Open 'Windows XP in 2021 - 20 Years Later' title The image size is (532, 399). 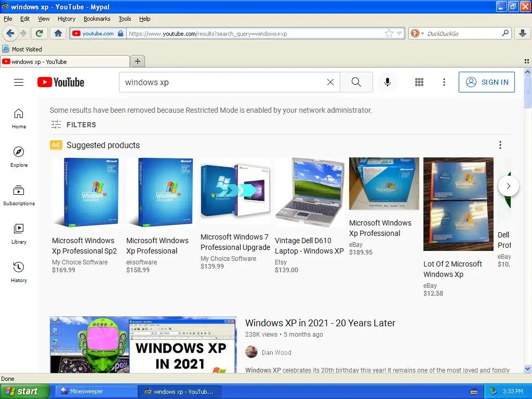click(320, 323)
